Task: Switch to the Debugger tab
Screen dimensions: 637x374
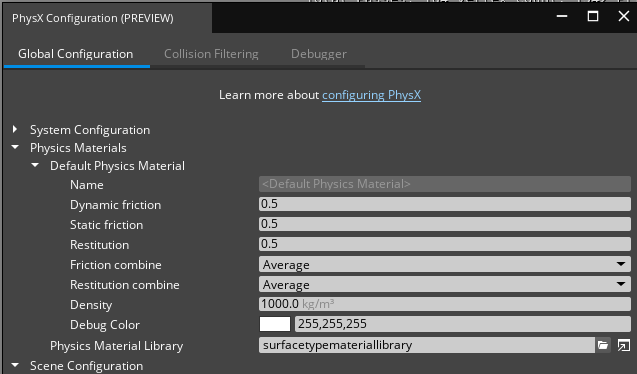Action: click(319, 54)
